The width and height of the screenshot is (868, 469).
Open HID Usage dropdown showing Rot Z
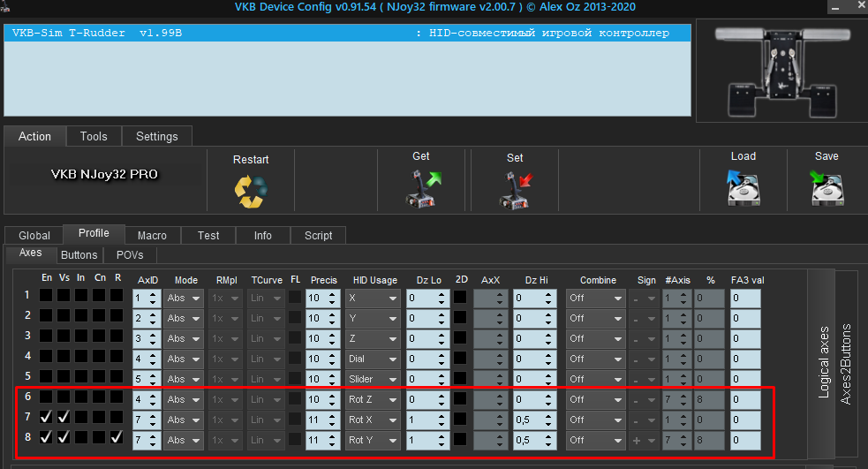373,399
